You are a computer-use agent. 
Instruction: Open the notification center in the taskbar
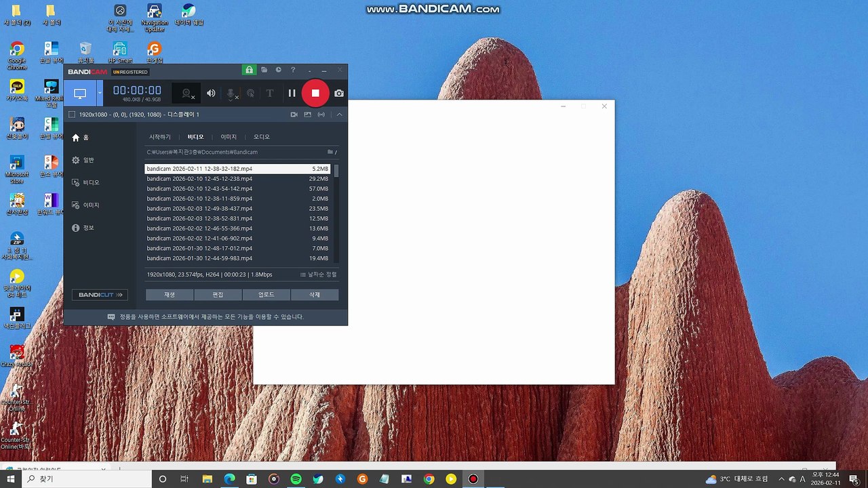[854, 479]
